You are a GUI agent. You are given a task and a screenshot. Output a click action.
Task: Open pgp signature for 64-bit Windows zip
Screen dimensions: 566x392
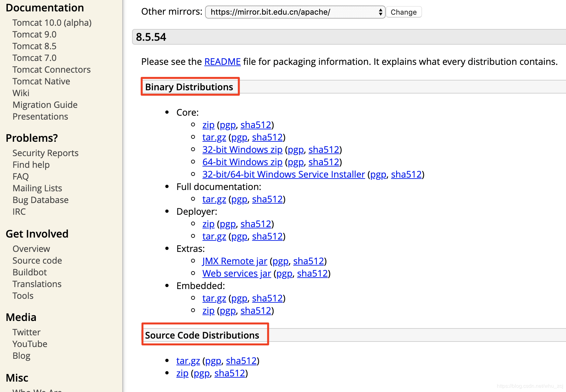coord(296,162)
